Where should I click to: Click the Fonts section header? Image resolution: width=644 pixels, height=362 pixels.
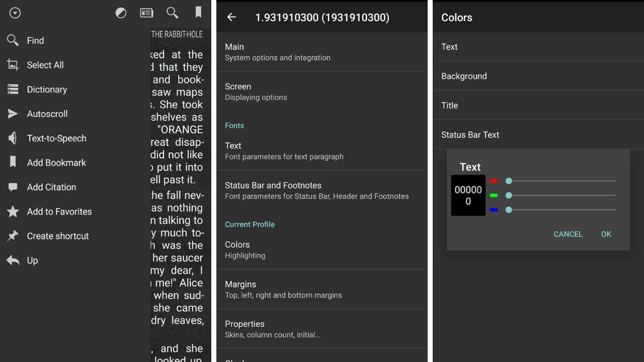pos(234,125)
